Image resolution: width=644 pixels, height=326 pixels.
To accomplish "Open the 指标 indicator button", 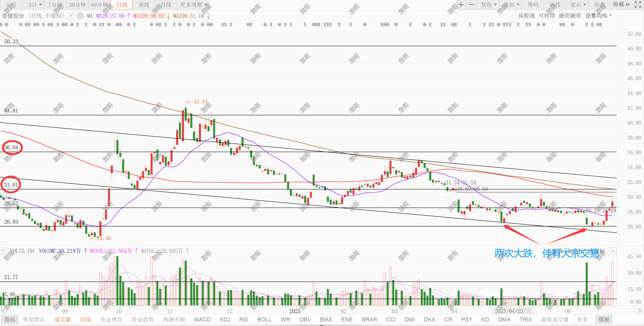I will pos(10,319).
